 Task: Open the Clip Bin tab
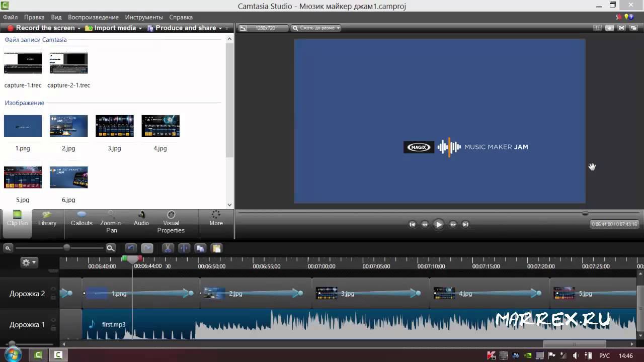point(17,223)
